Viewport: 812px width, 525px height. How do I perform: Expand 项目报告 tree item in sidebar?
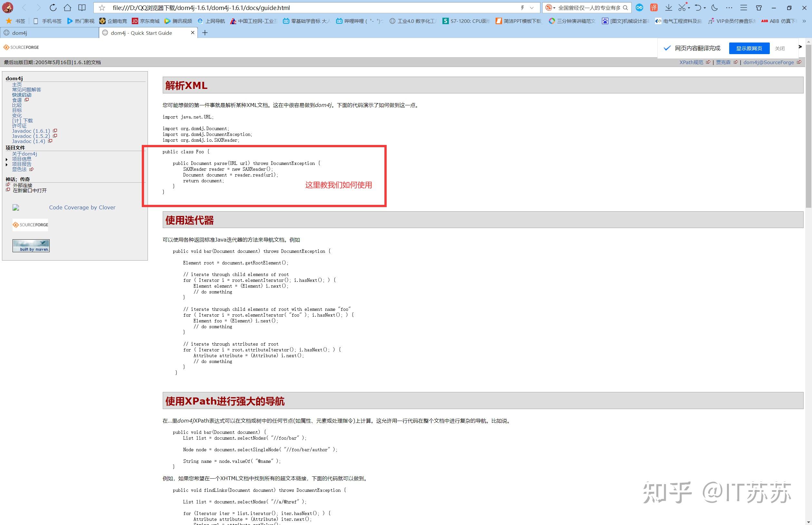point(6,164)
